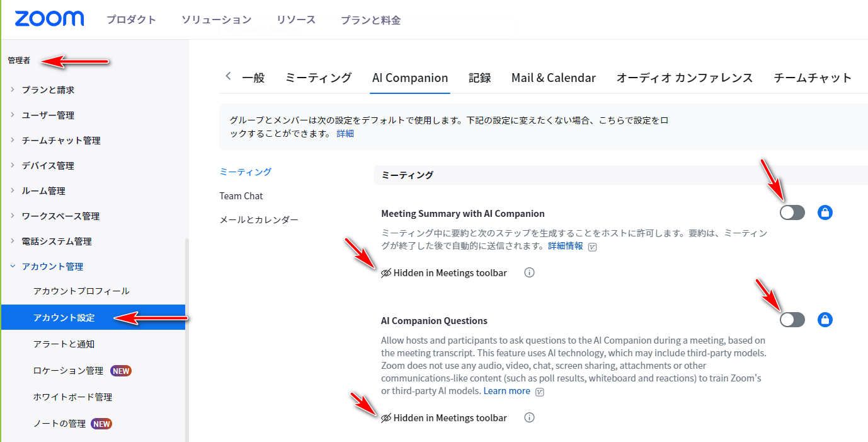Open the リソース menu in top navigation
Screen dimensions: 868x442
295,20
